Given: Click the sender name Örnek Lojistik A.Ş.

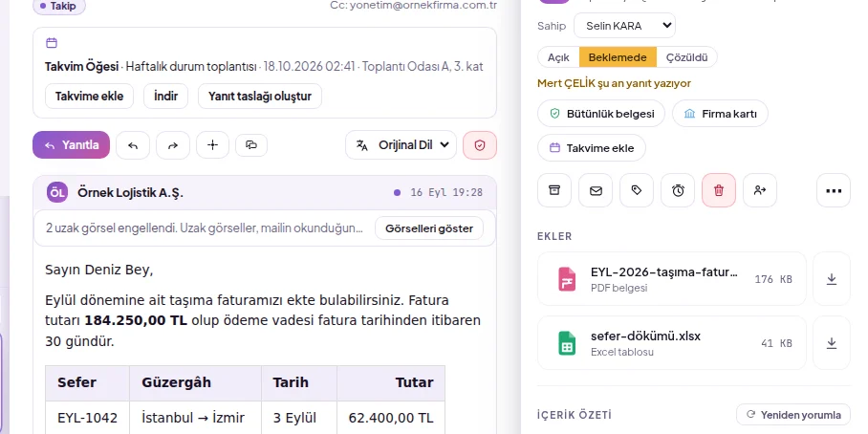Looking at the screenshot, I should 130,193.
